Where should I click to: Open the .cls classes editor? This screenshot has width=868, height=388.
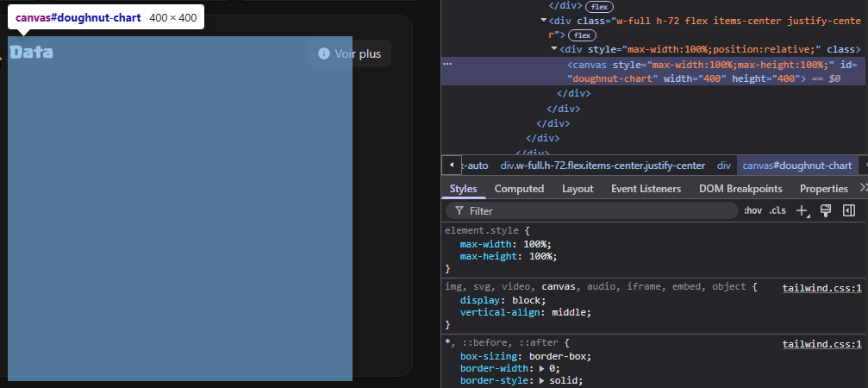777,210
